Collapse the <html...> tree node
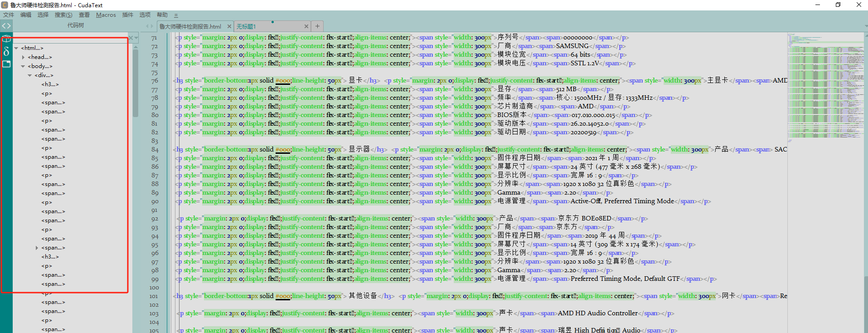The width and height of the screenshot is (868, 333). (x=16, y=48)
